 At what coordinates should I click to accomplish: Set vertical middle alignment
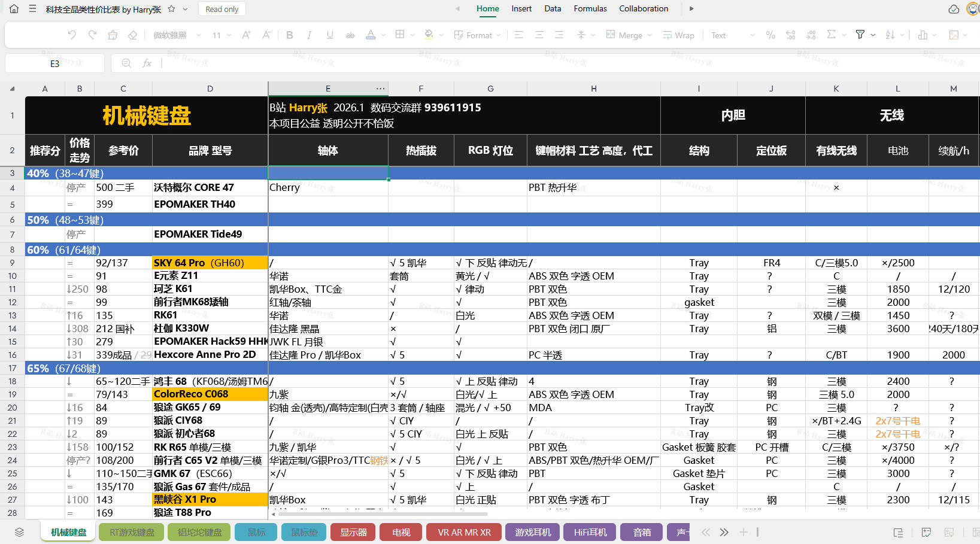tap(581, 35)
